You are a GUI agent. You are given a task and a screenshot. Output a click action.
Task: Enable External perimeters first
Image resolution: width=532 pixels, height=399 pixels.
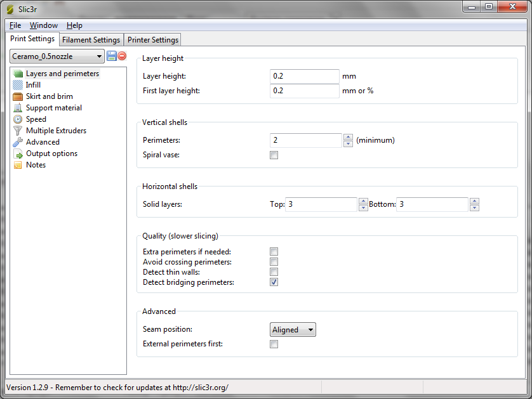274,344
